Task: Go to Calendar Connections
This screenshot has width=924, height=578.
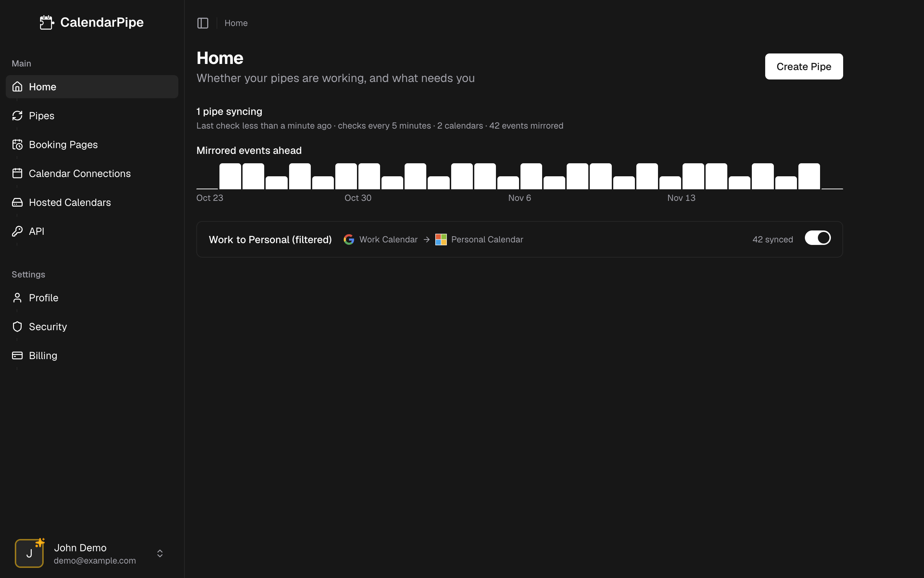Action: pyautogui.click(x=92, y=173)
